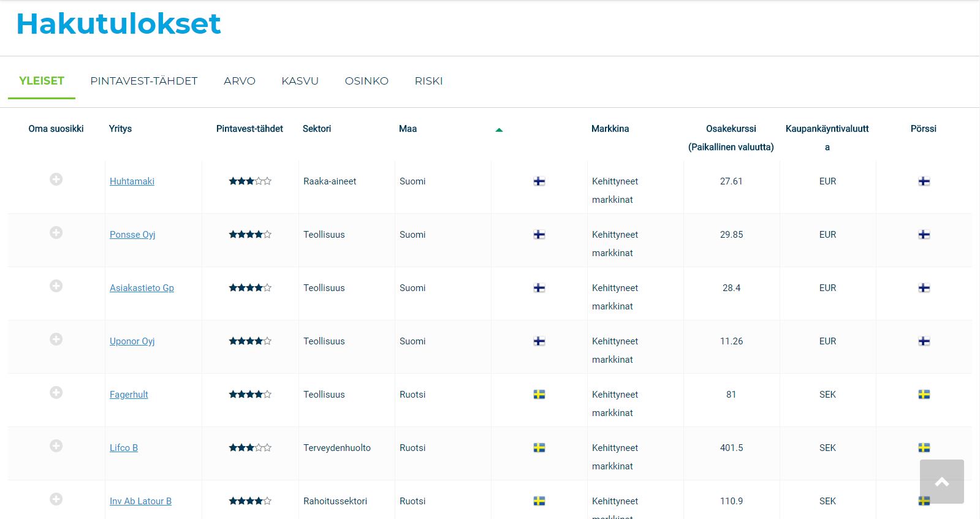This screenshot has height=519, width=980.
Task: Click star rating for Asiakastieto Gp
Action: [x=250, y=288]
